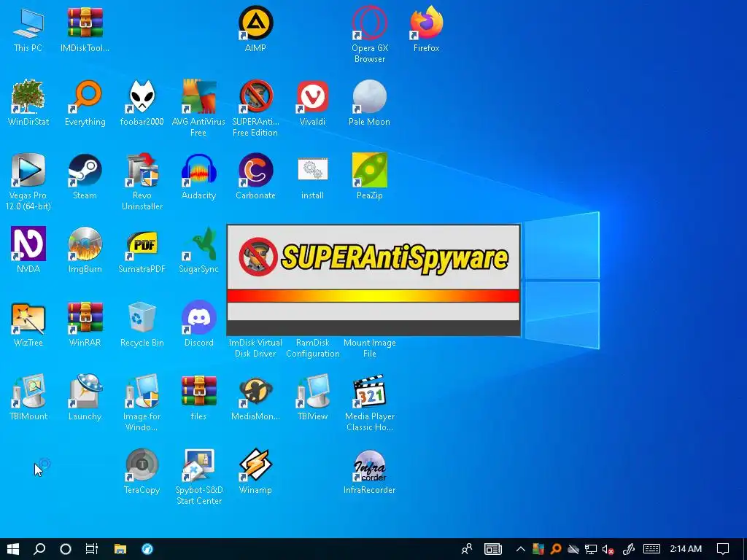Open the touch keyboard tray icon
This screenshot has width=747, height=560.
(x=651, y=549)
